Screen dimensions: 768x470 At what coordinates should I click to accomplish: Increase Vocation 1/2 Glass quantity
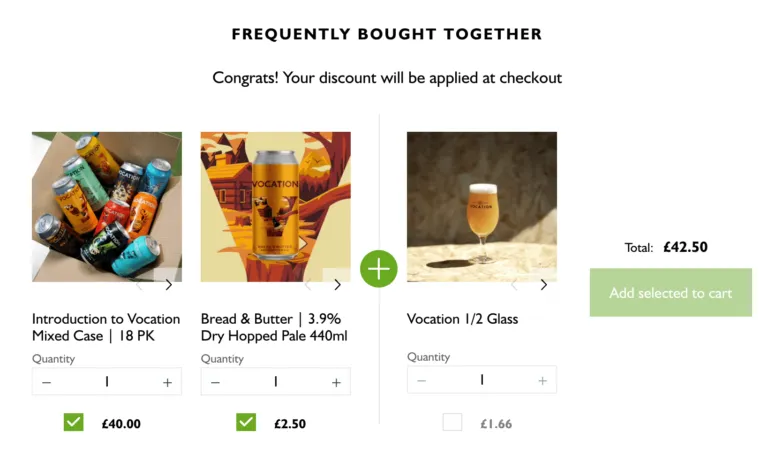pyautogui.click(x=542, y=380)
